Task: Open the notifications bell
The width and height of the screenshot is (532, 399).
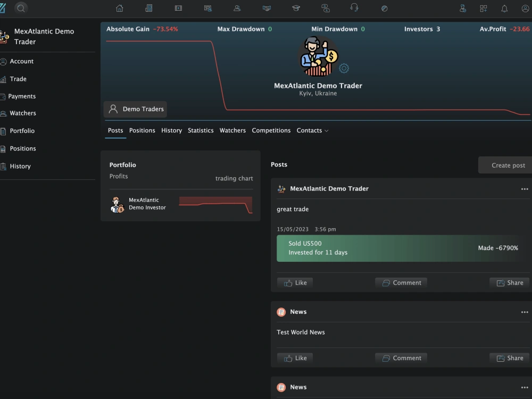Action: coord(504,9)
